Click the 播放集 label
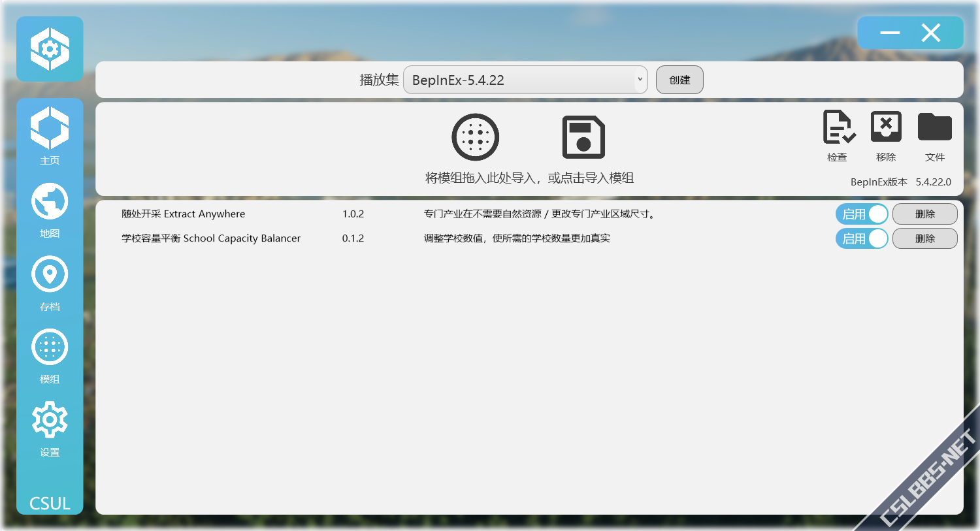This screenshot has width=980, height=531. [x=379, y=80]
